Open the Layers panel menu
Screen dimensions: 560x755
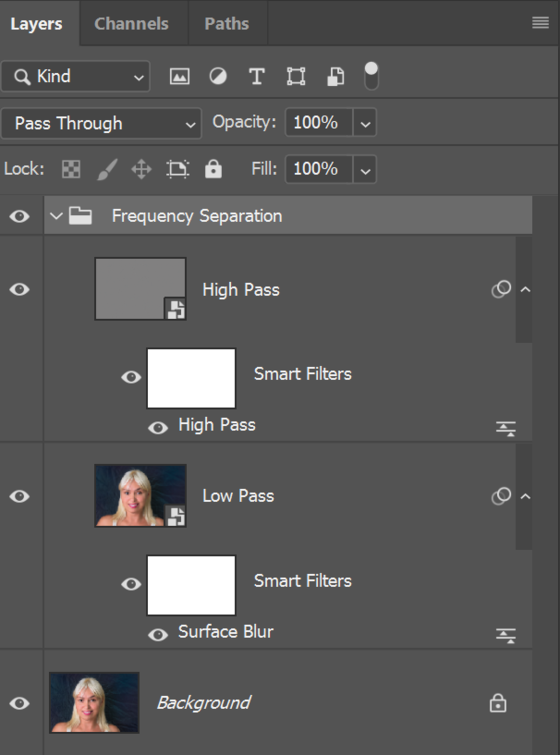pos(540,23)
